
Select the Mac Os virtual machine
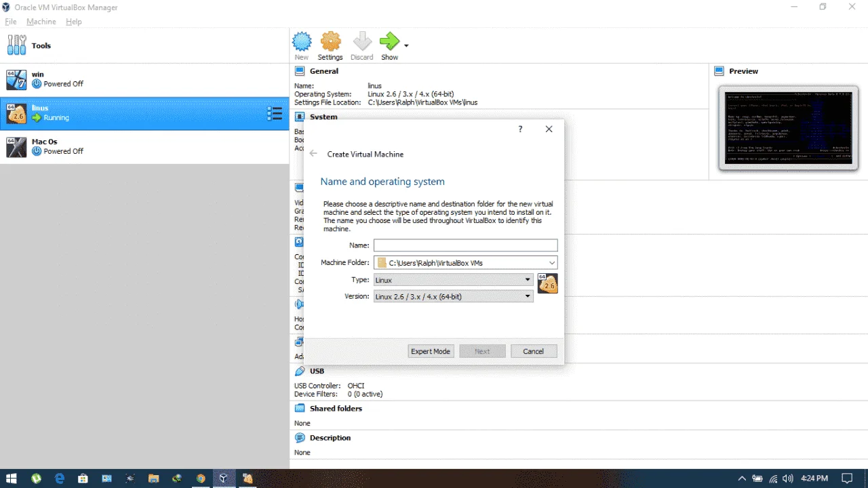coord(144,147)
